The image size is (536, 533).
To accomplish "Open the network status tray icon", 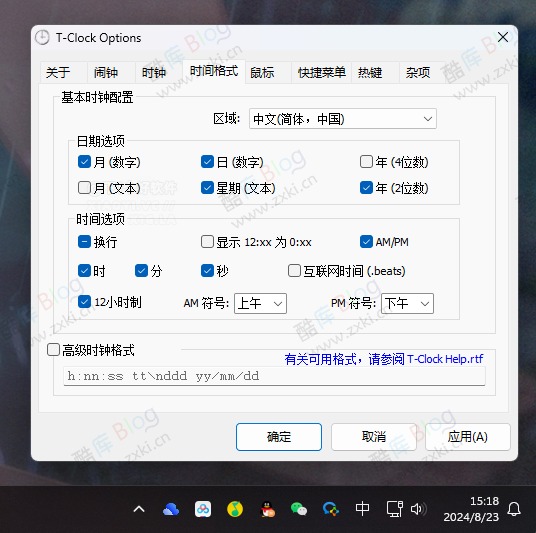I will [394, 509].
